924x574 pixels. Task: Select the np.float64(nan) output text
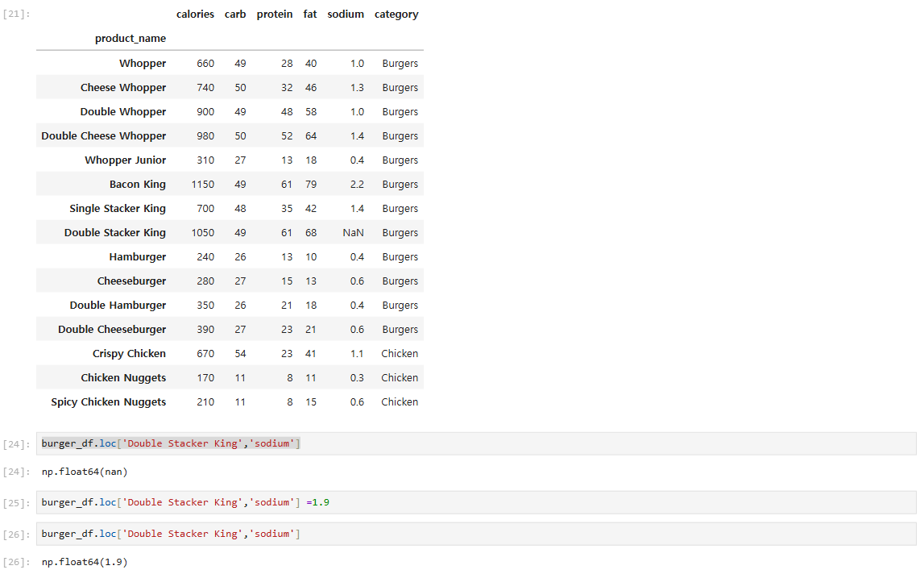(85, 472)
